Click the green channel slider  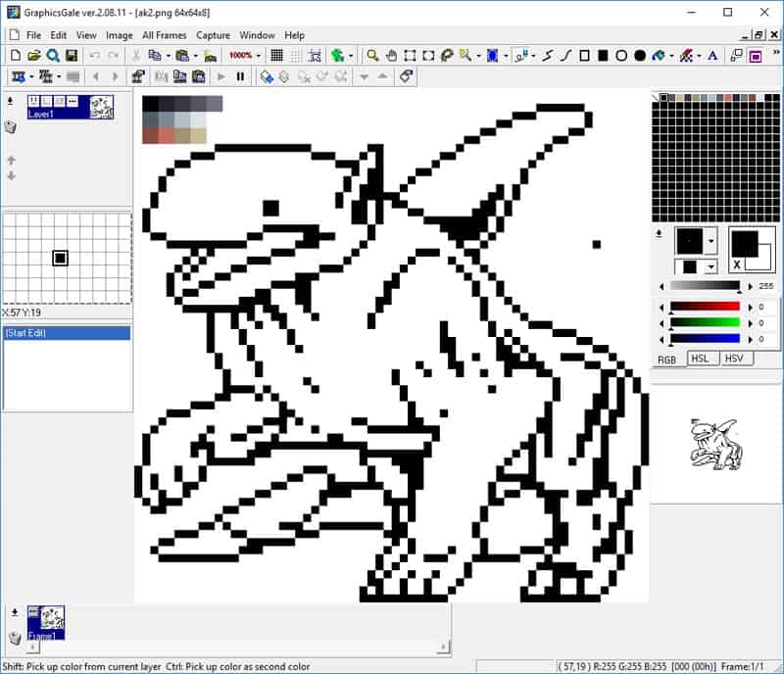pos(705,322)
